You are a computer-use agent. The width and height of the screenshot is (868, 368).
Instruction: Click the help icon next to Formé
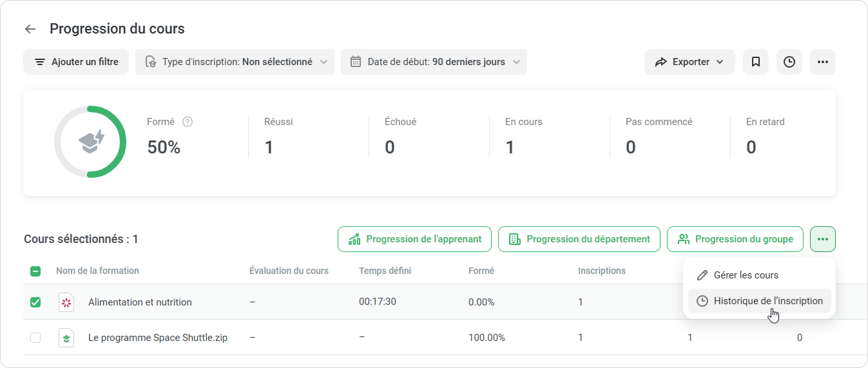click(188, 122)
